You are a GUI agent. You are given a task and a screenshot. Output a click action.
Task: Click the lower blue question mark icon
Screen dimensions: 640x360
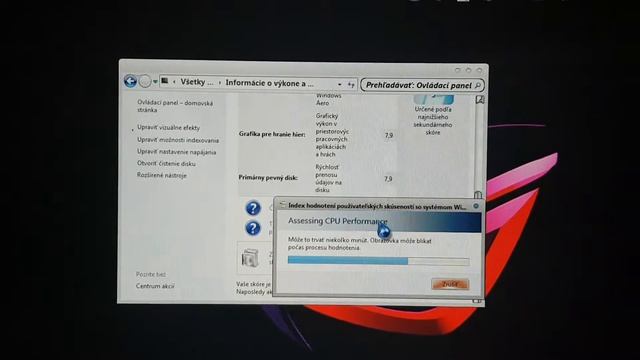tap(253, 228)
